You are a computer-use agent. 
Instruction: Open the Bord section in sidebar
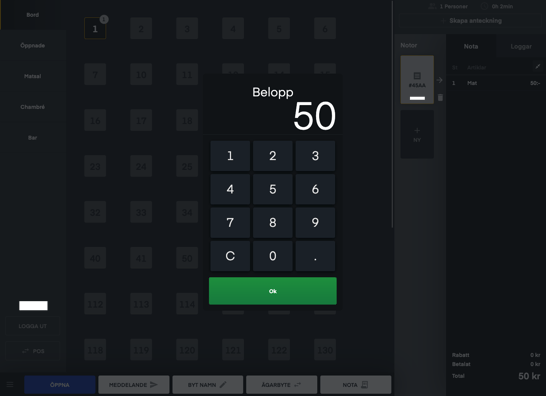coord(33,15)
